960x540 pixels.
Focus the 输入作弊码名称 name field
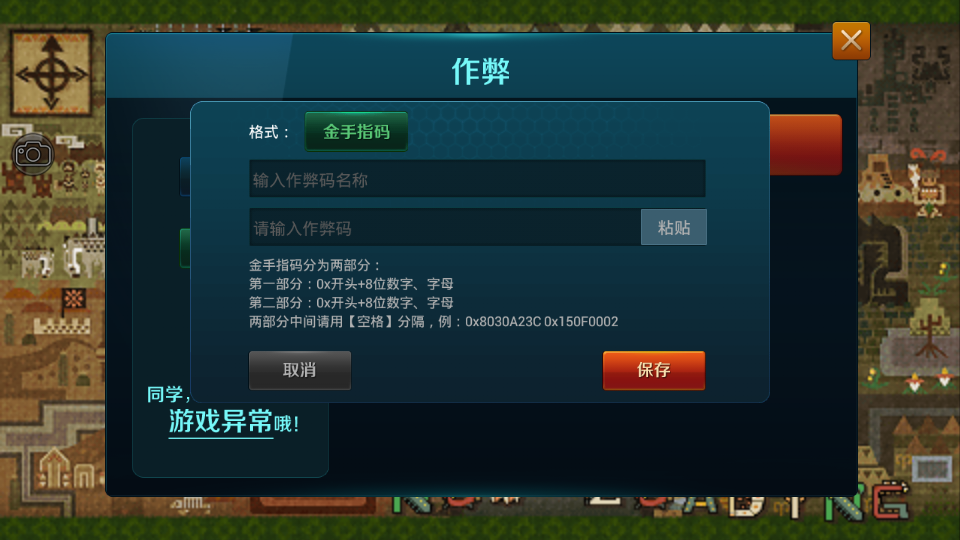click(477, 179)
